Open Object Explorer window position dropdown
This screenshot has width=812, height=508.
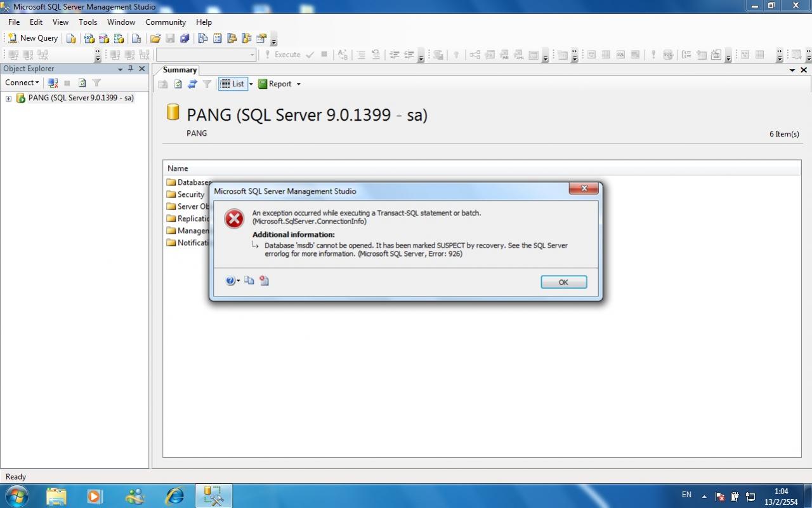pyautogui.click(x=120, y=69)
